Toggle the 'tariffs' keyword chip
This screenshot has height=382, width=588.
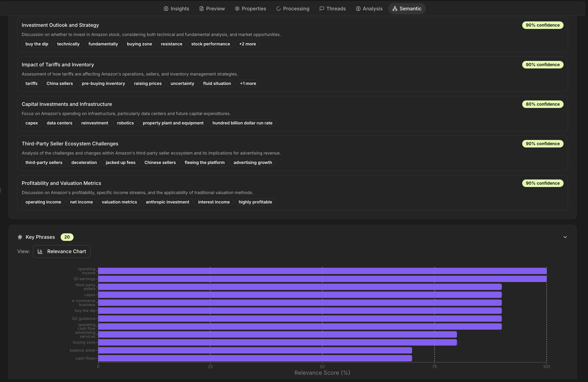point(31,83)
